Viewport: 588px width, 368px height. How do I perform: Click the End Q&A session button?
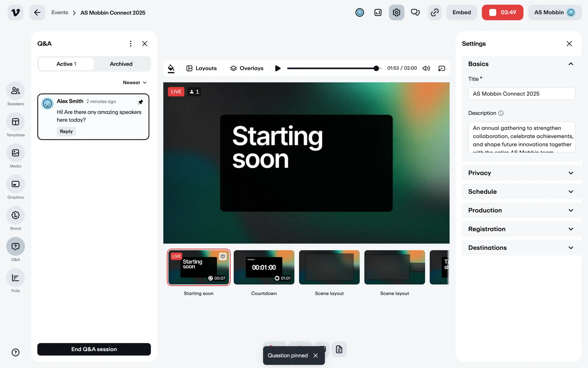[94, 349]
